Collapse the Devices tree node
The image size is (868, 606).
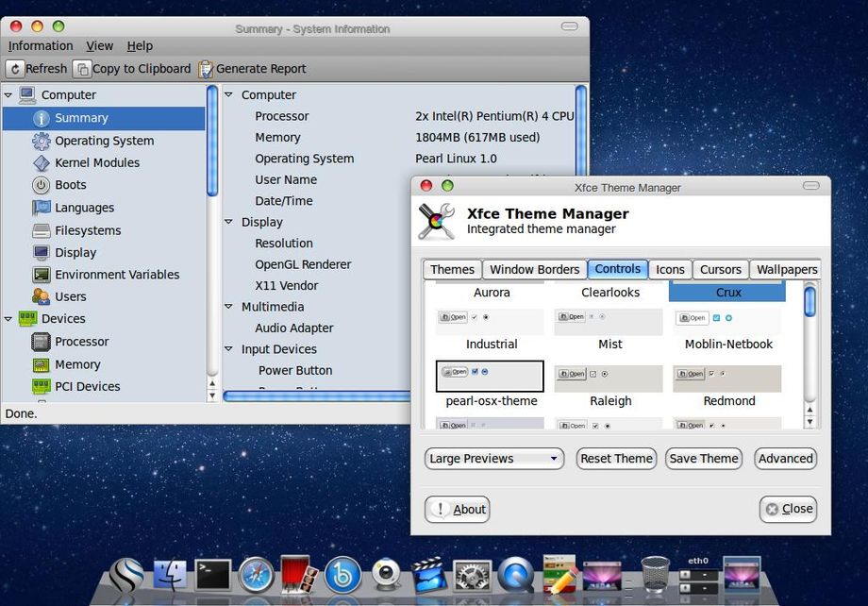(8, 319)
